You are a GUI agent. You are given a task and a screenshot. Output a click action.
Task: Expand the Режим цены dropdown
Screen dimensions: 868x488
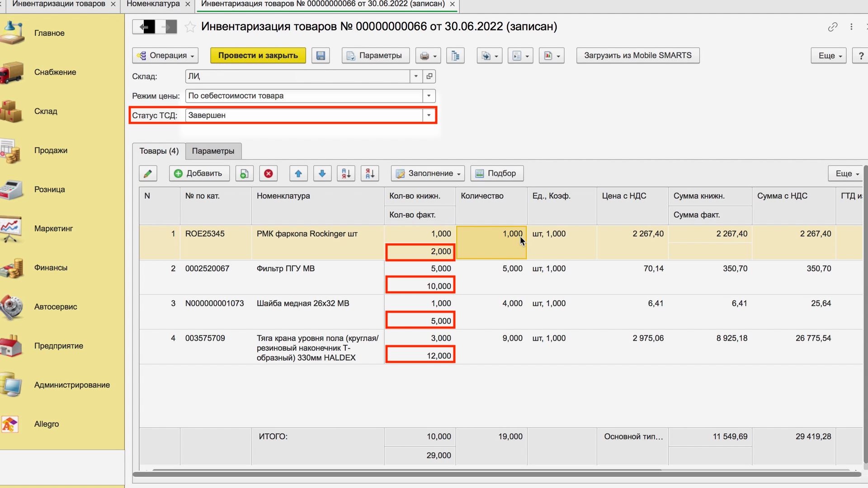click(x=429, y=96)
